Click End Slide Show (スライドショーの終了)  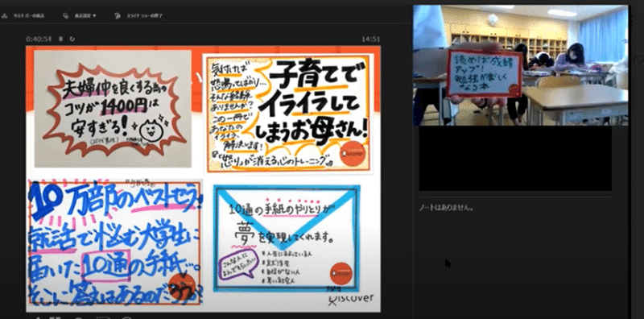(138, 16)
